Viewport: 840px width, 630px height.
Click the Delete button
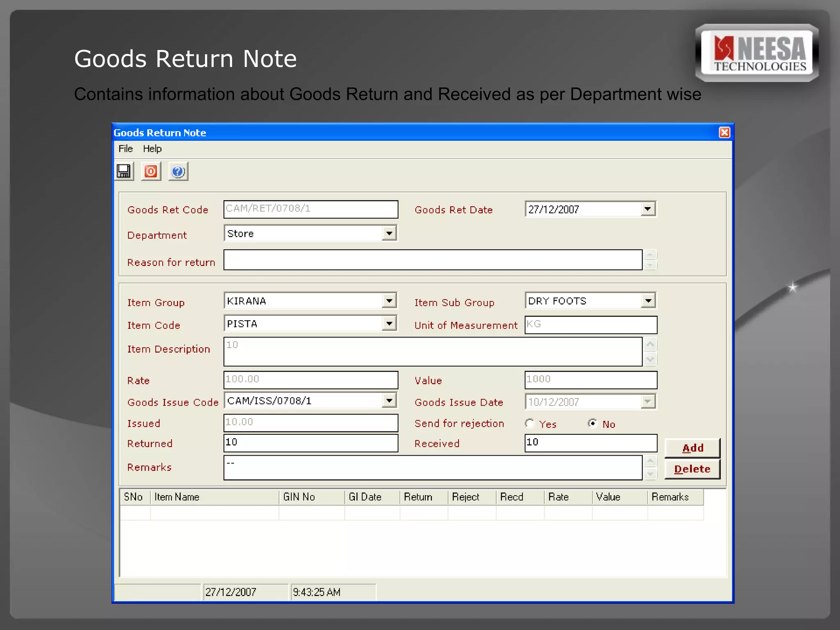[692, 469]
